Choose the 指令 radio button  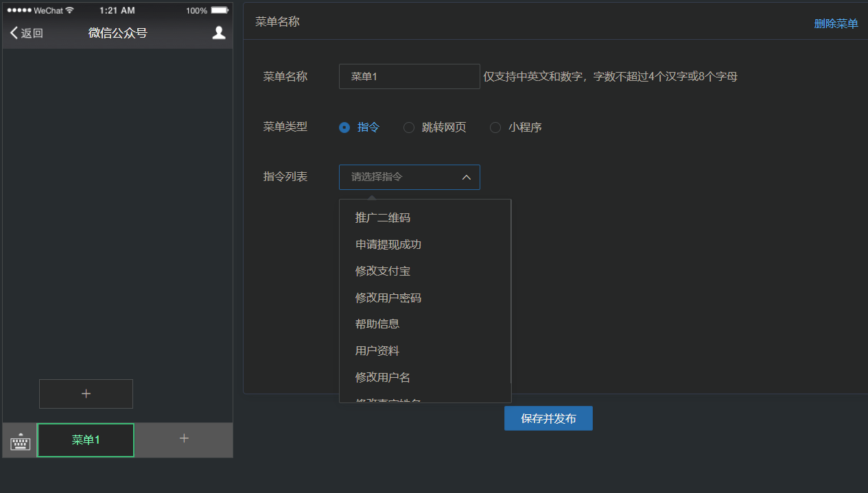(344, 128)
